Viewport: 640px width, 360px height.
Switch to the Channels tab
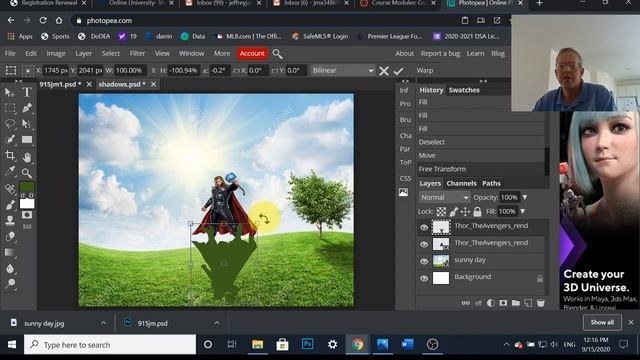point(461,183)
